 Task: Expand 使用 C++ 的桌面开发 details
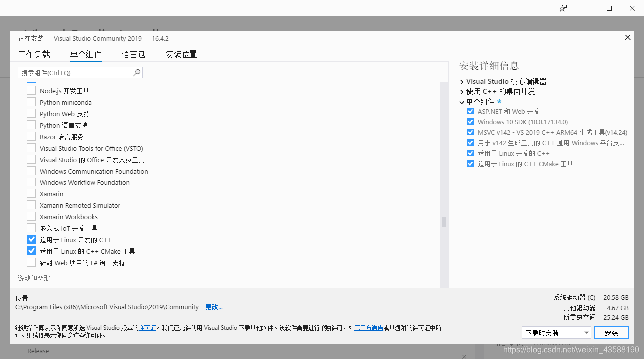[x=462, y=92]
